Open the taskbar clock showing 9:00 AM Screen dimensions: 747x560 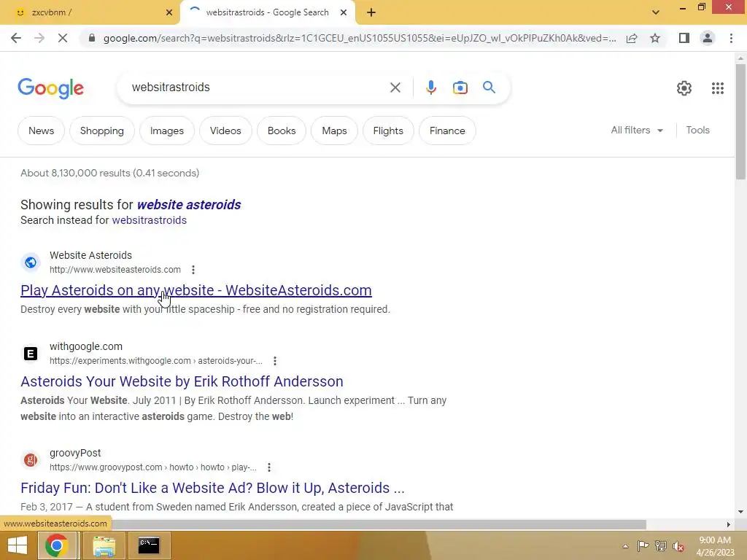click(x=715, y=546)
